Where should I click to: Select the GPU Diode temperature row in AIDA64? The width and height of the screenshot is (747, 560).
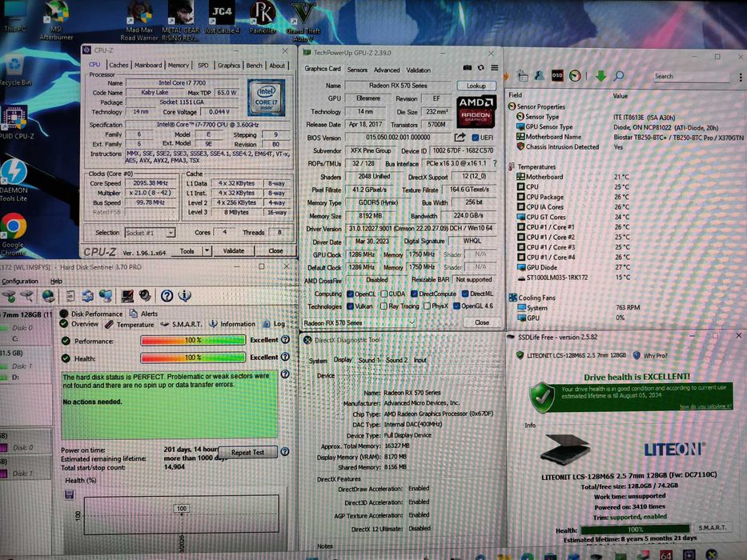coord(573,267)
